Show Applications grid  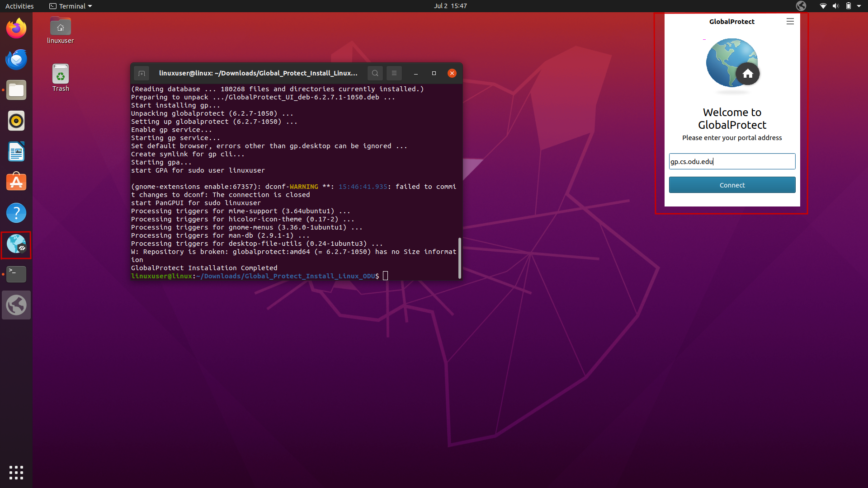pyautogui.click(x=16, y=473)
